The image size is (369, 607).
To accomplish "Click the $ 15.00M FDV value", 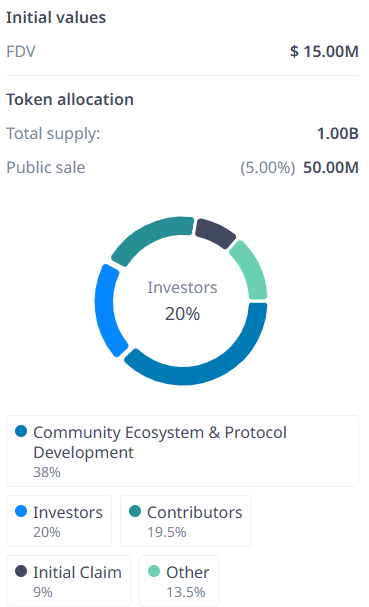I will point(324,51).
